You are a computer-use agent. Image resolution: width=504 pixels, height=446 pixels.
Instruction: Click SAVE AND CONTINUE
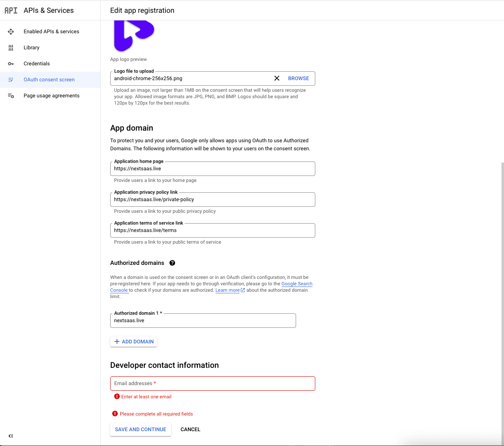pos(140,429)
